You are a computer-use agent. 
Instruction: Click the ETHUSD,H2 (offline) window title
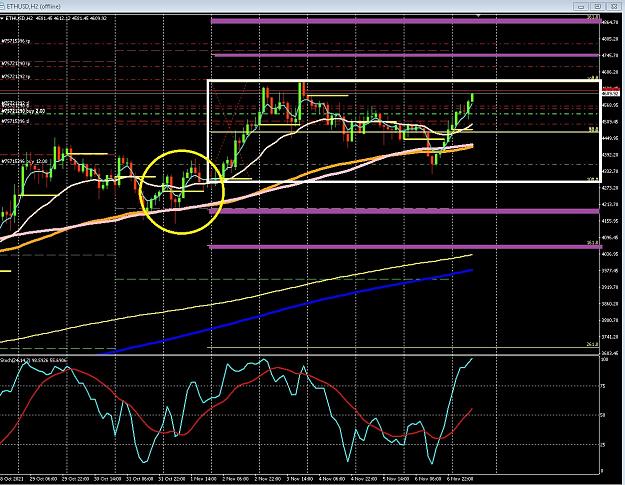33,6
